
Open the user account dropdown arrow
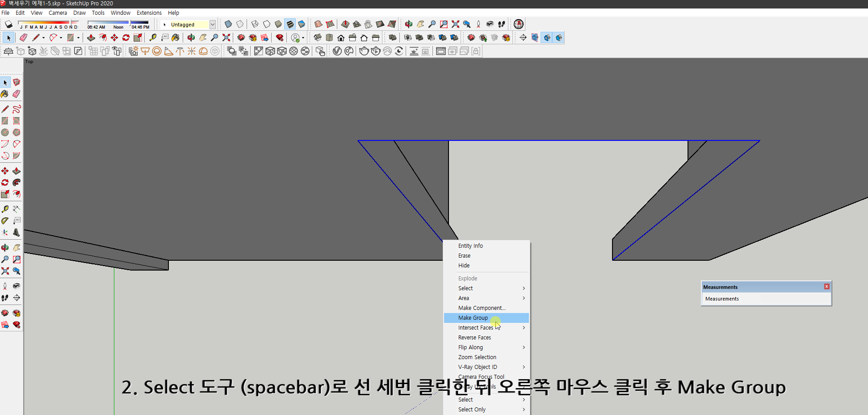[303, 38]
